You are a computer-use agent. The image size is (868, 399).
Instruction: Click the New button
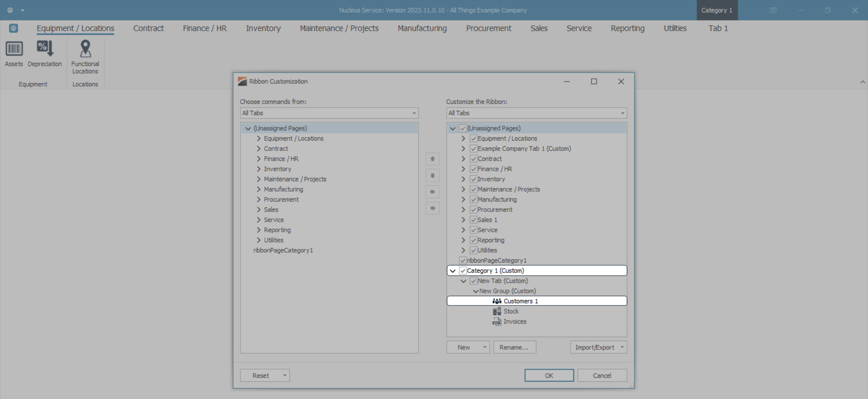coord(463,347)
